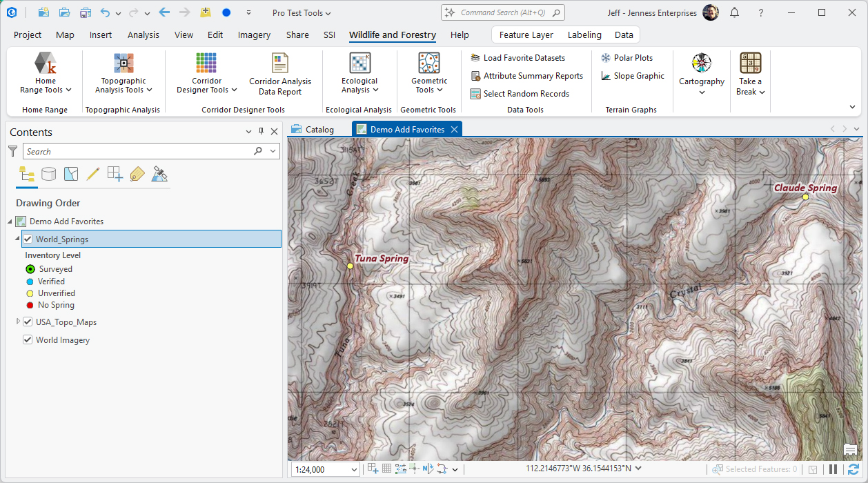Click the Surveyed legend symbol
868x483 pixels.
pyautogui.click(x=30, y=269)
